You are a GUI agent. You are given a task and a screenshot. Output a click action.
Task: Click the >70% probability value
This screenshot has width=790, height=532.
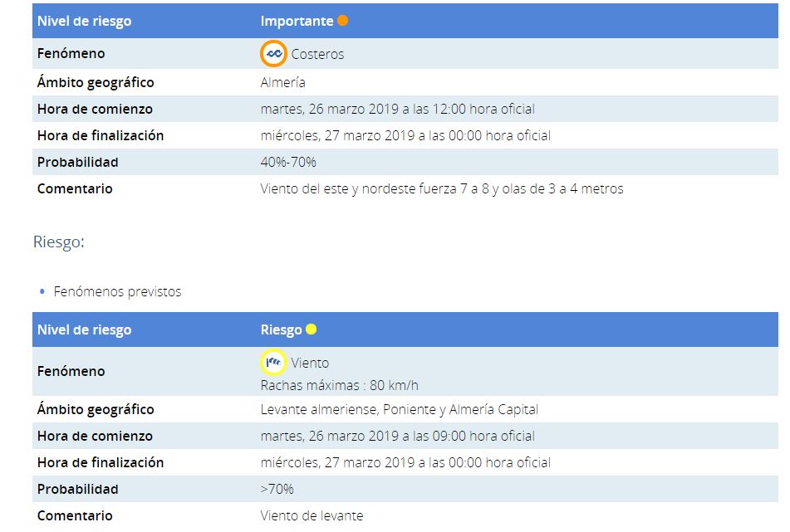[277, 489]
